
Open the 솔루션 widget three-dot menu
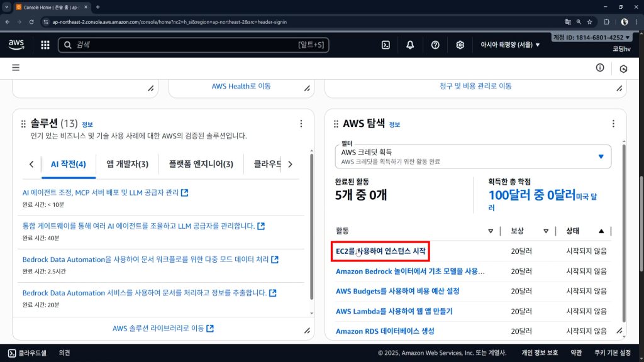[301, 124]
